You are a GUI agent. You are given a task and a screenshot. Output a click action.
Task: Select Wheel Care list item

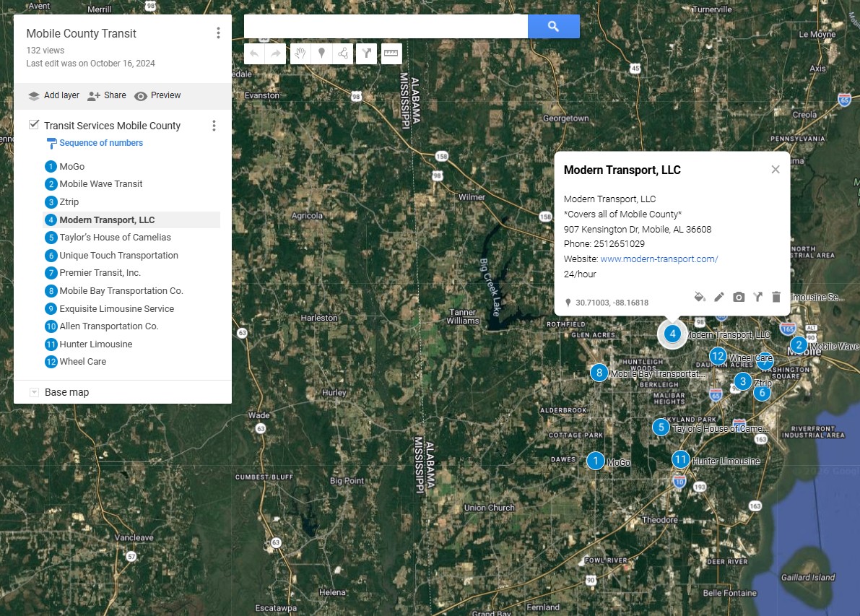(131, 362)
